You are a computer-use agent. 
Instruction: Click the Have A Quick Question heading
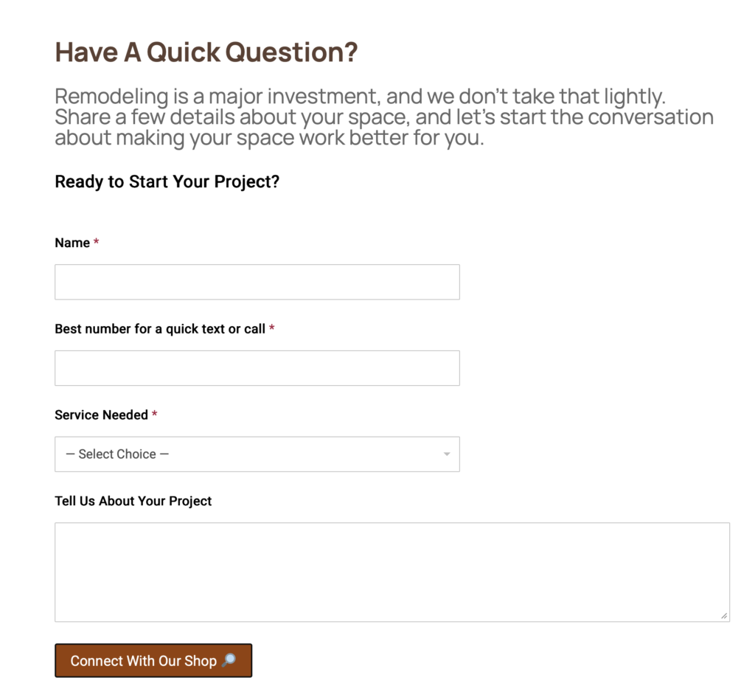pyautogui.click(x=206, y=52)
